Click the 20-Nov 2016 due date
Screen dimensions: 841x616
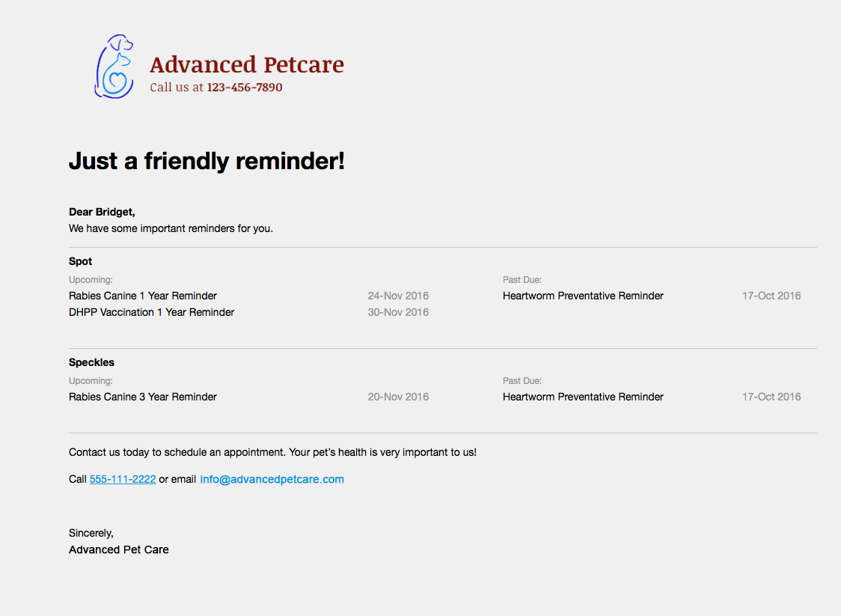(x=398, y=397)
